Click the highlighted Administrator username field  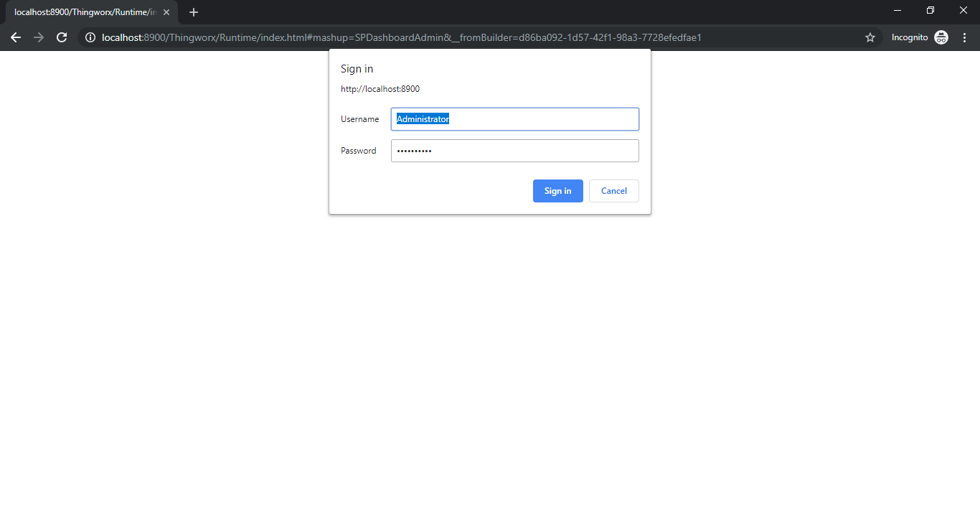(514, 118)
